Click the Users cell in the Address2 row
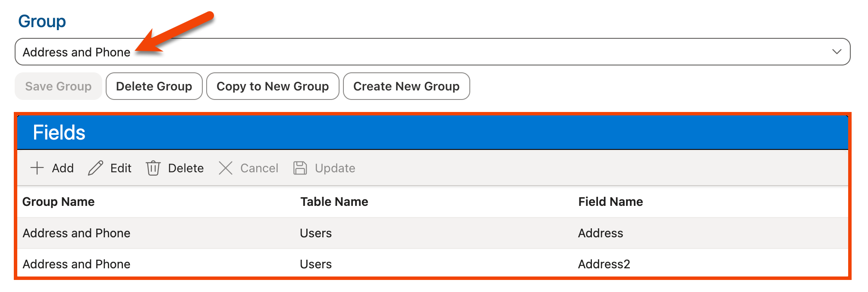Screen dimensions: 868x292 click(316, 264)
